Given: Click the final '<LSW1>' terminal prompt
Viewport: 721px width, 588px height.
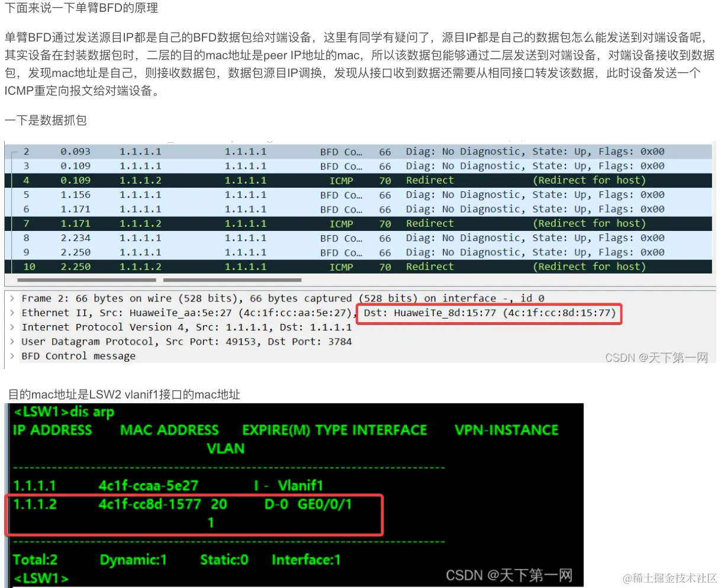Looking at the screenshot, I should point(41,579).
